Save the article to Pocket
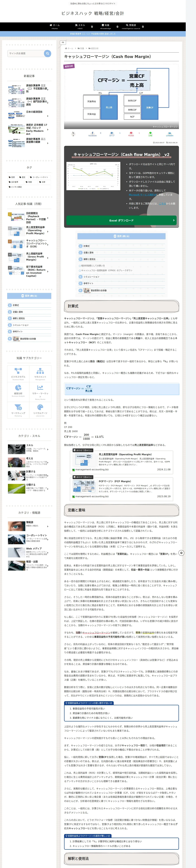The height and width of the screenshot is (868, 196). (131, 134)
